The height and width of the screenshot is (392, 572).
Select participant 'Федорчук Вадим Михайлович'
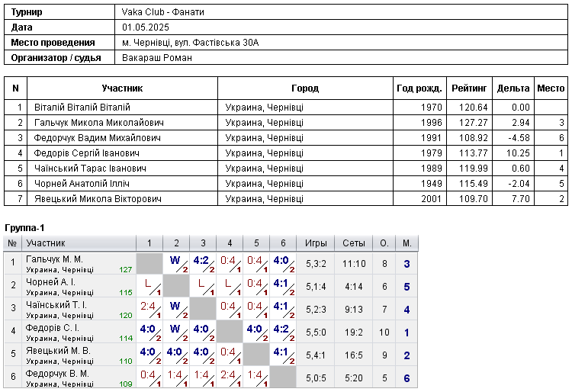(98, 138)
